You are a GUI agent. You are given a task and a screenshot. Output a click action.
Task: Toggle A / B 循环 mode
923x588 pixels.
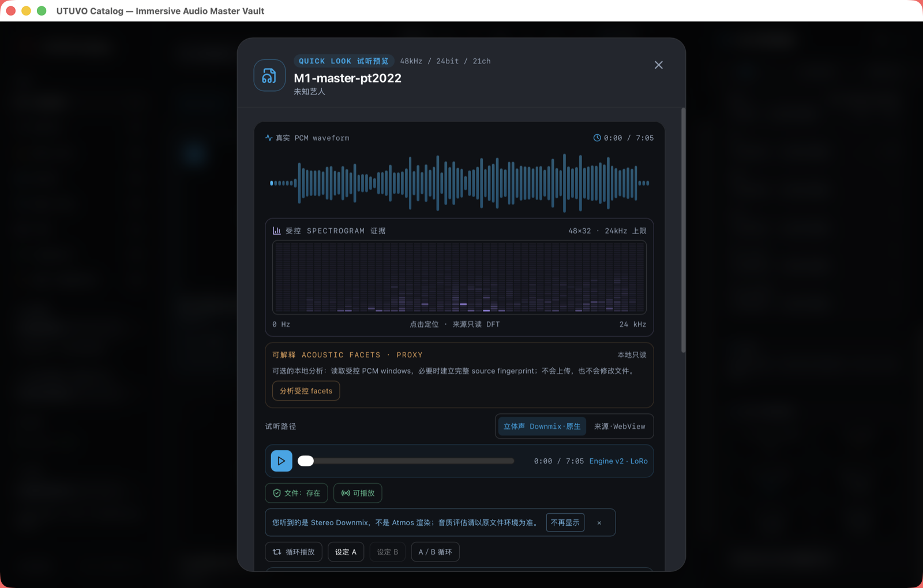pyautogui.click(x=435, y=552)
